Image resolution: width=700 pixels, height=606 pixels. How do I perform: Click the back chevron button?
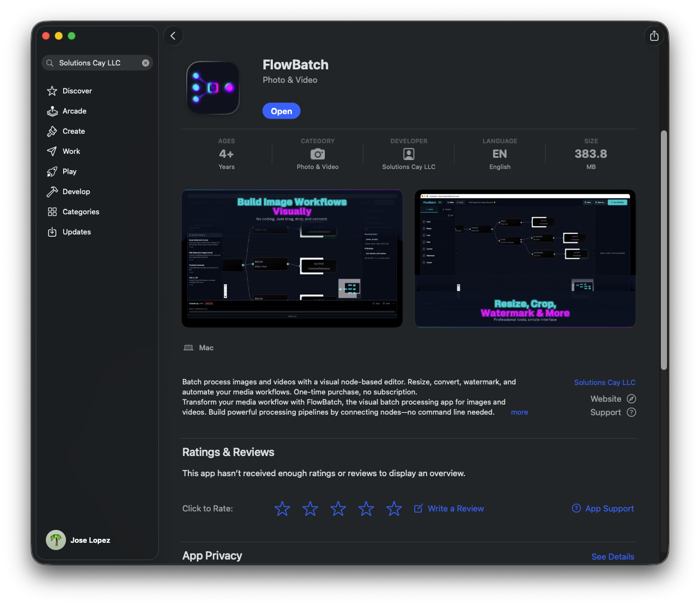(173, 36)
